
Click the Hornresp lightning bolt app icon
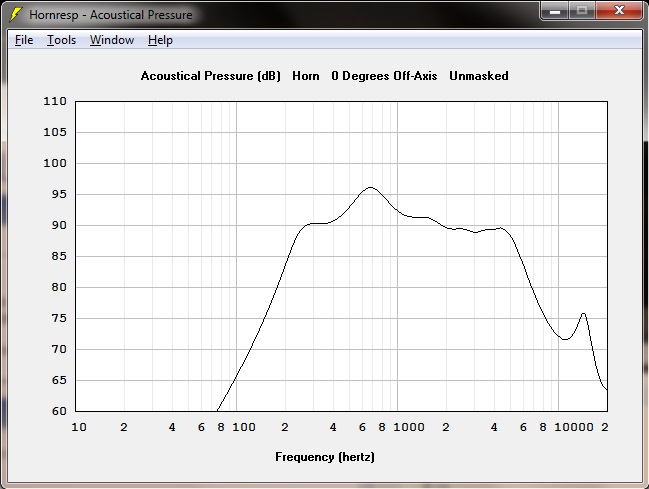(x=16, y=14)
